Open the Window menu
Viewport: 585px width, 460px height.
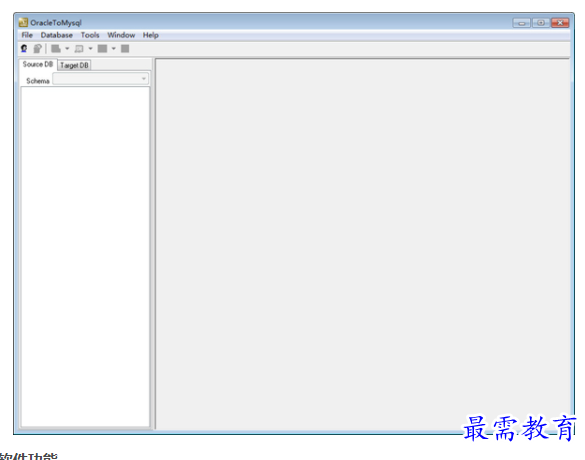coord(121,35)
